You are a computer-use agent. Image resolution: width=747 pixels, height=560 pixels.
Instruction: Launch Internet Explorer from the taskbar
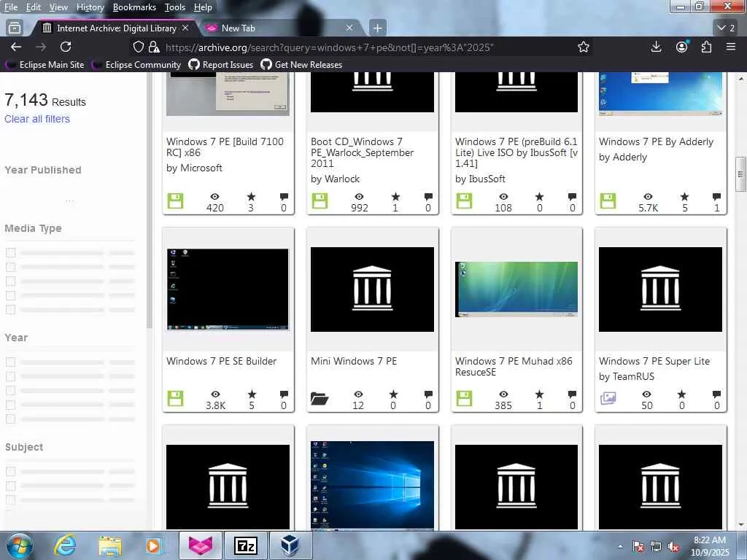pyautogui.click(x=65, y=545)
